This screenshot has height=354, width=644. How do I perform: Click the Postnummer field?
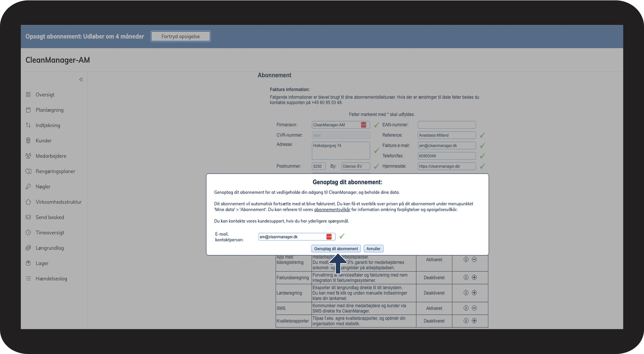point(319,166)
